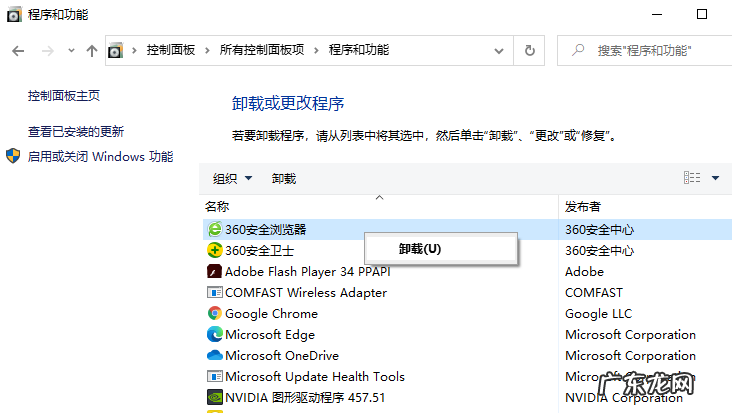Click publisher Google LLC cell

click(598, 314)
